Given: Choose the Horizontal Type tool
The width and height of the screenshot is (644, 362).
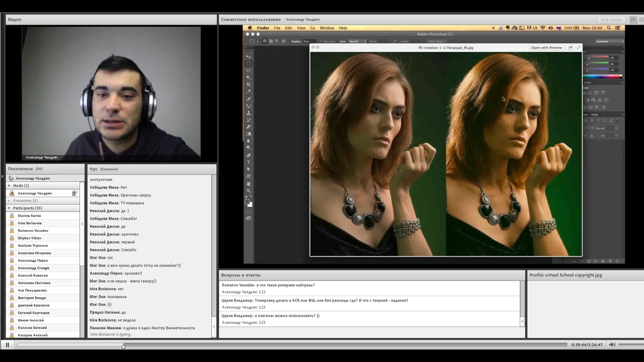Looking at the screenshot, I should pos(248,162).
